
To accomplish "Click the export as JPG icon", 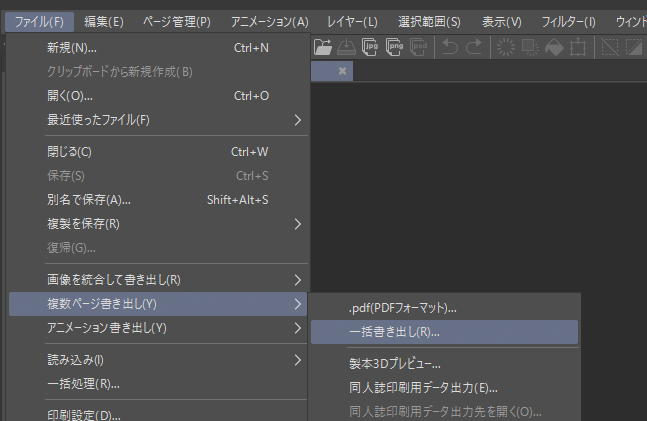I will click(x=371, y=46).
